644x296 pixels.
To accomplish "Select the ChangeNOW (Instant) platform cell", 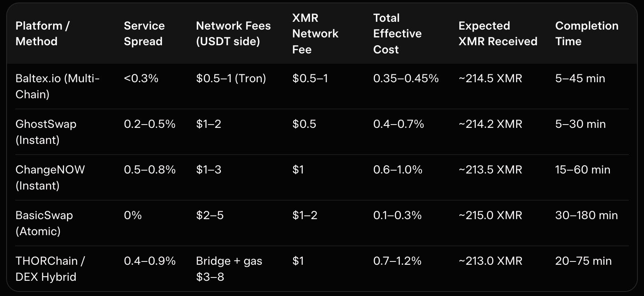I will coord(50,178).
